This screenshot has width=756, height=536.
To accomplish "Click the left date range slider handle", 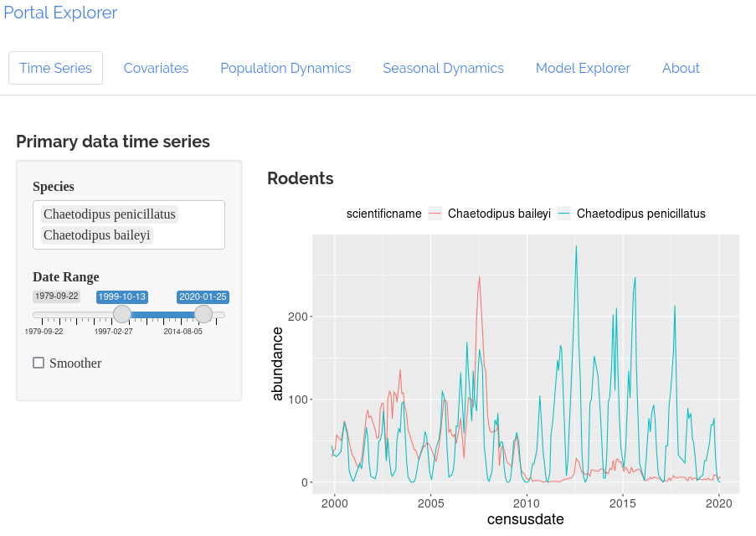I will point(122,314).
